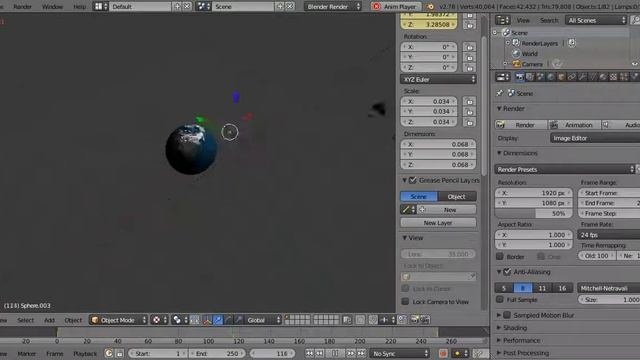Enable Lock Camera to View checkbox
Image resolution: width=640 pixels, height=360 pixels.
(405, 302)
